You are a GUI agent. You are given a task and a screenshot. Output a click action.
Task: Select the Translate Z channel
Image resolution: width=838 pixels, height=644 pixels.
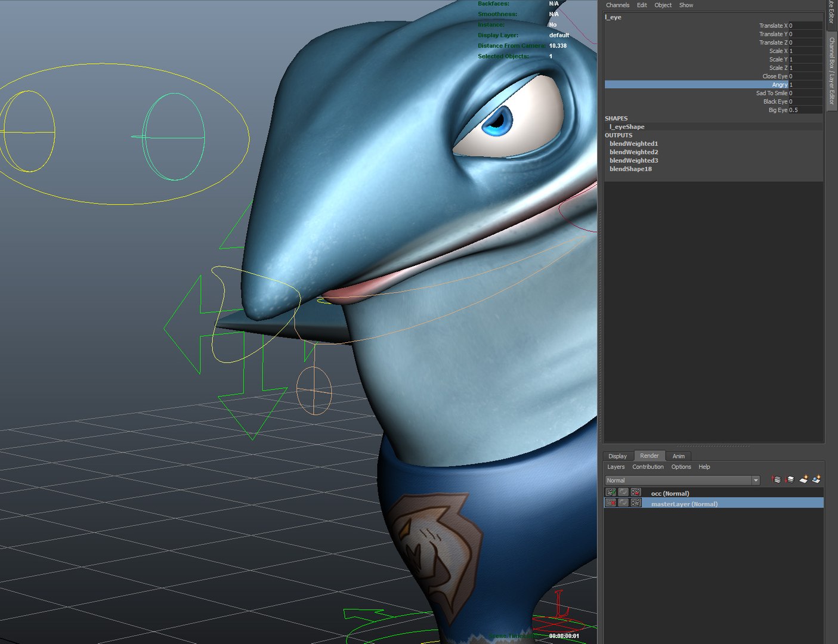point(773,42)
